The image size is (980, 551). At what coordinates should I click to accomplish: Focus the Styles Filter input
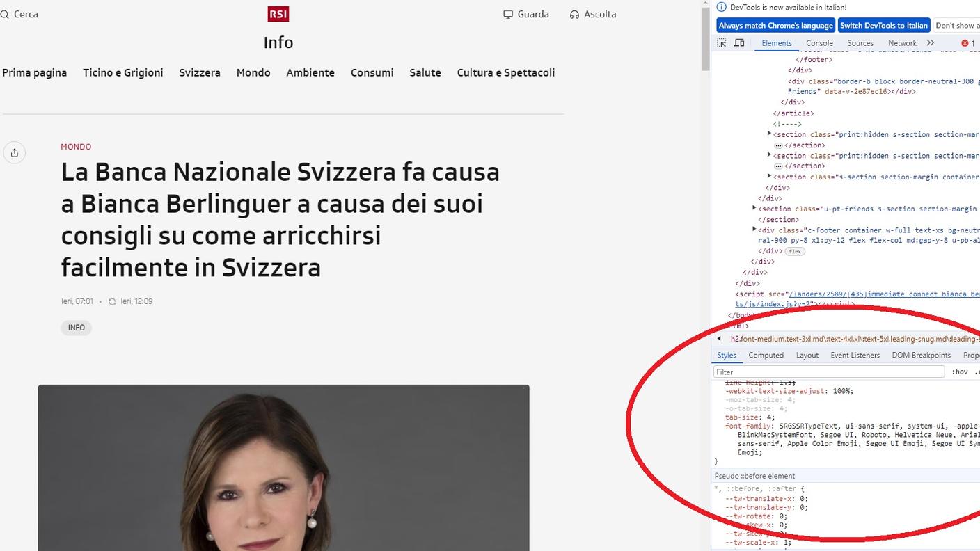click(x=829, y=372)
